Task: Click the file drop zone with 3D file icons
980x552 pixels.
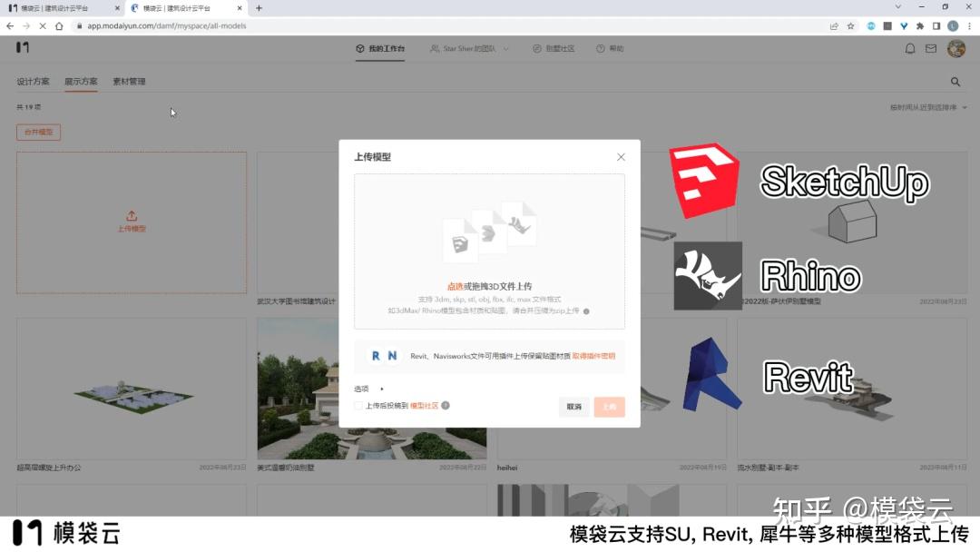Action: point(489,251)
